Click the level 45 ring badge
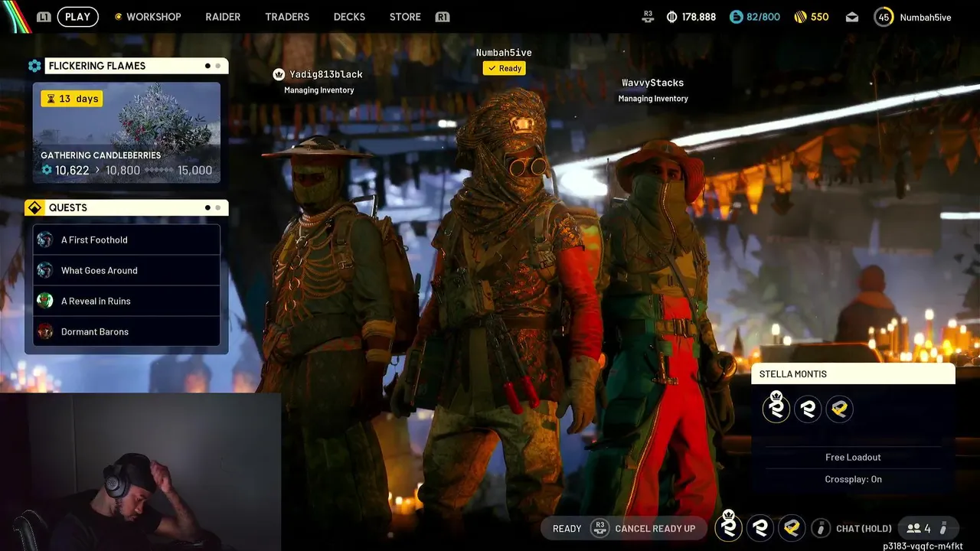The height and width of the screenshot is (551, 980). coord(884,17)
